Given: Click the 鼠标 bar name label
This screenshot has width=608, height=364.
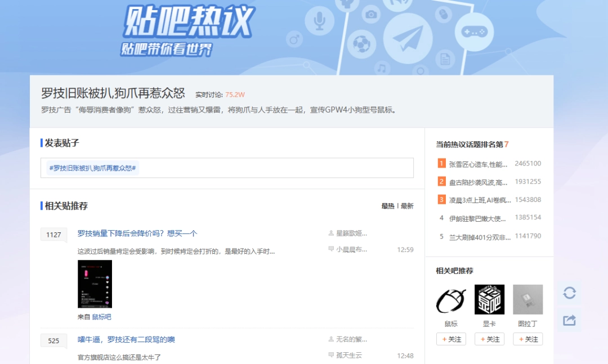Looking at the screenshot, I should coord(451,323).
